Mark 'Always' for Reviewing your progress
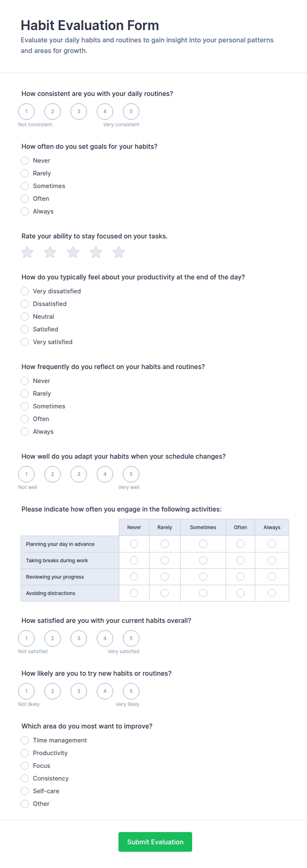The width and height of the screenshot is (307, 868). pos(272,577)
